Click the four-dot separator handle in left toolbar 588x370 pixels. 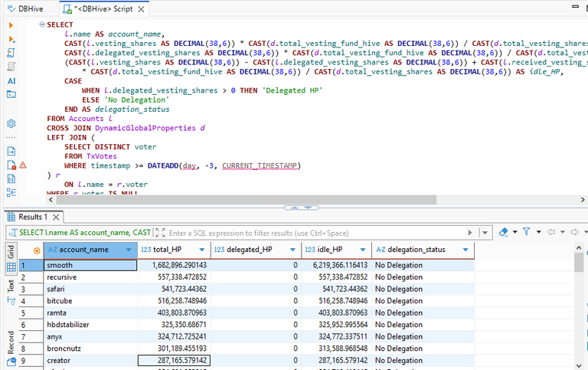11,138
